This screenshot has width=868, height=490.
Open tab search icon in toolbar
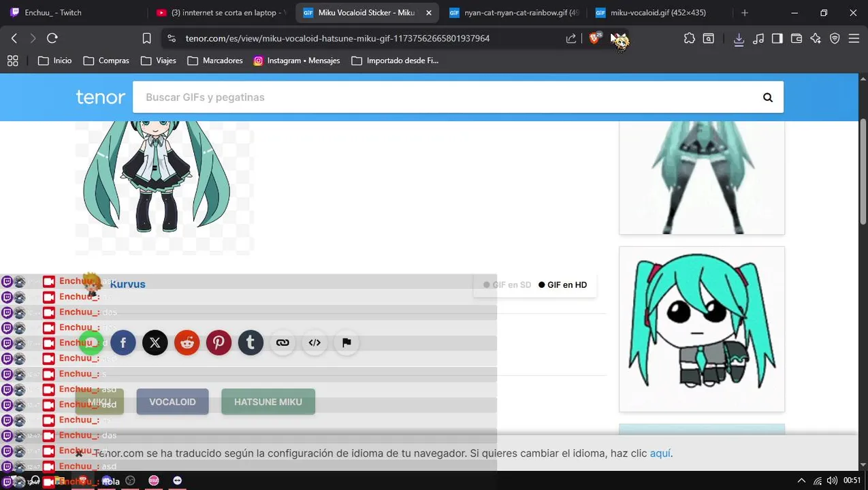(709, 39)
